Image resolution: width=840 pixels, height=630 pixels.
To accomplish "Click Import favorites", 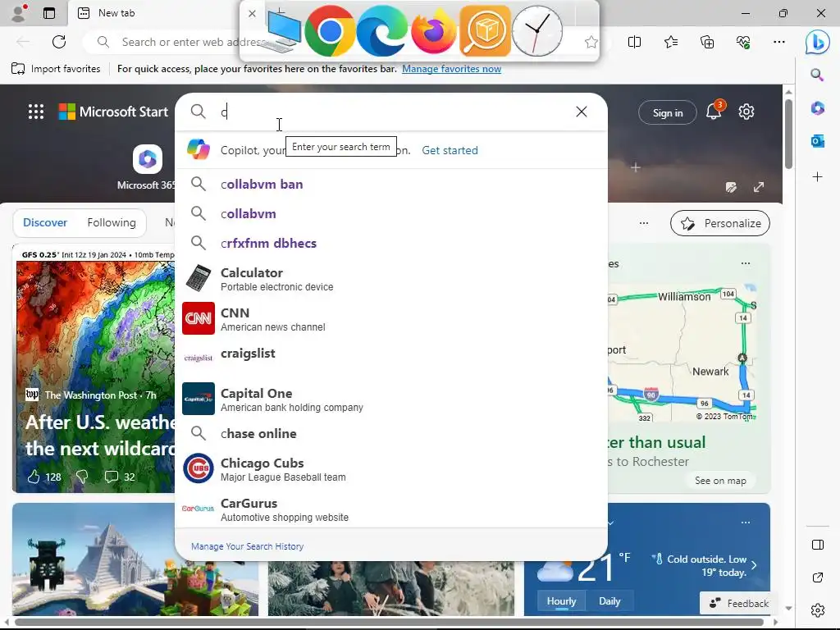I will point(56,69).
